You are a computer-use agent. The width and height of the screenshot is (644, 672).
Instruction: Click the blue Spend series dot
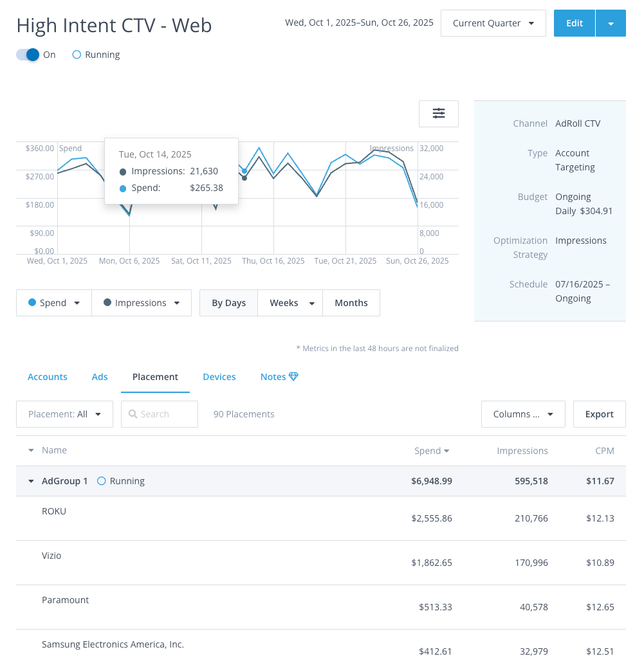[32, 303]
